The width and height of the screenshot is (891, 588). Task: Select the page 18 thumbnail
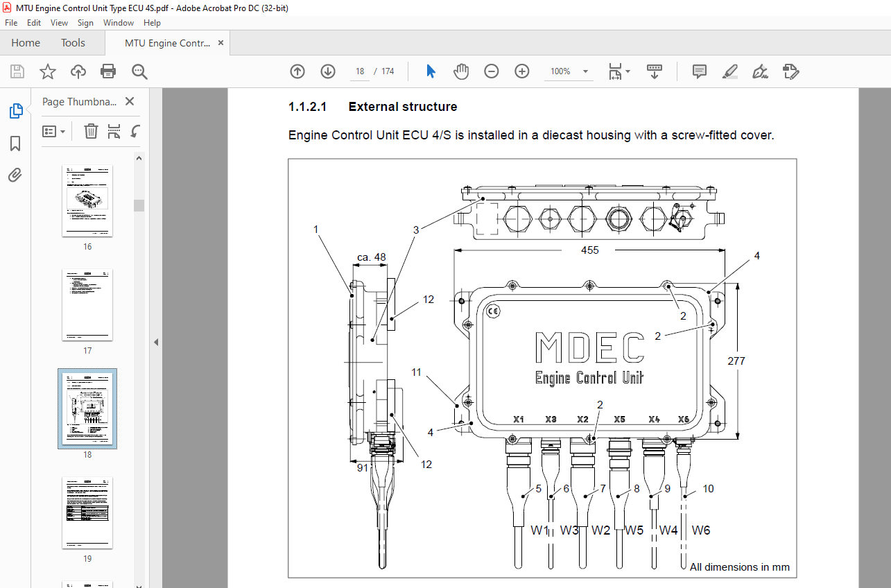point(87,409)
